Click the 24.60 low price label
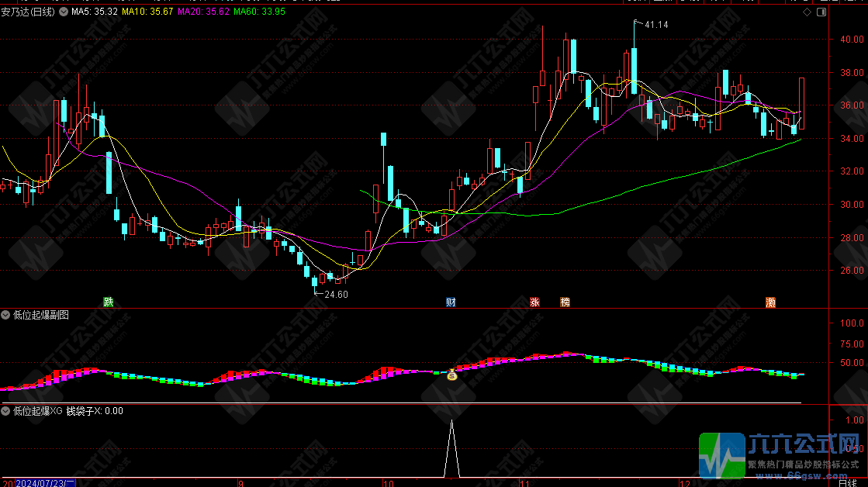Screen dimensions: 868x487 pyautogui.click(x=336, y=295)
